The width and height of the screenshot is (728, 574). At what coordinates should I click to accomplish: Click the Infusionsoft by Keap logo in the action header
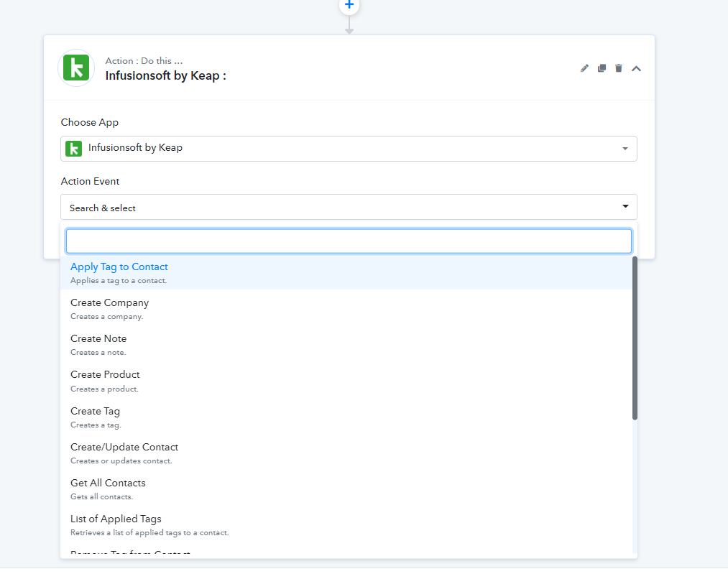pyautogui.click(x=76, y=68)
